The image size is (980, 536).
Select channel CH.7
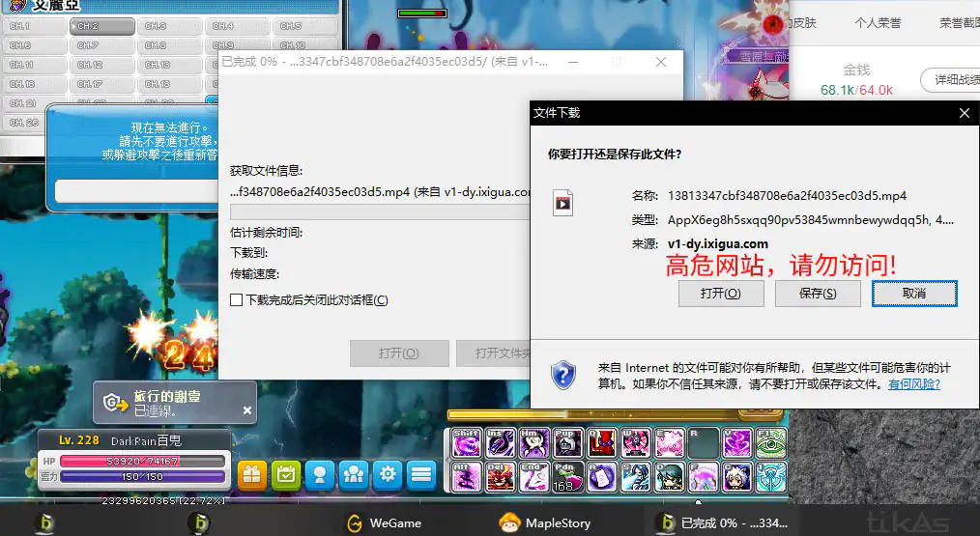point(101,45)
